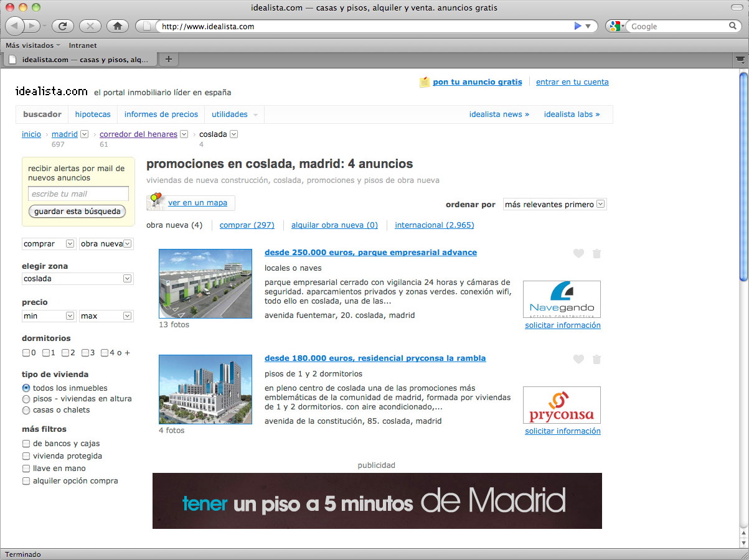Open the Intranet bookmark
The height and width of the screenshot is (560, 749).
point(83,45)
